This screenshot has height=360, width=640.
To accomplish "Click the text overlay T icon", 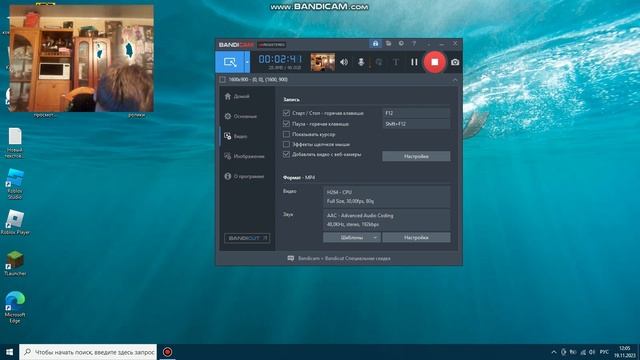I will (x=396, y=62).
